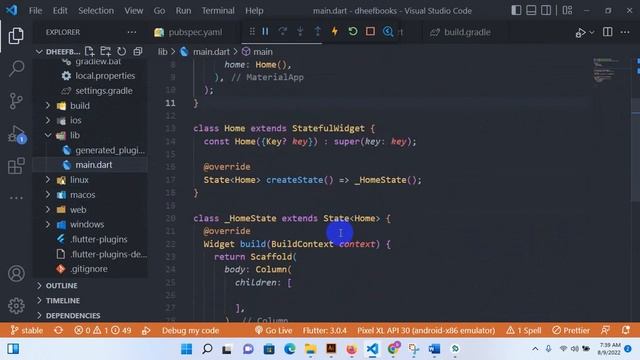Click the editor minimap
This screenshot has height=360, width=640.
608,70
